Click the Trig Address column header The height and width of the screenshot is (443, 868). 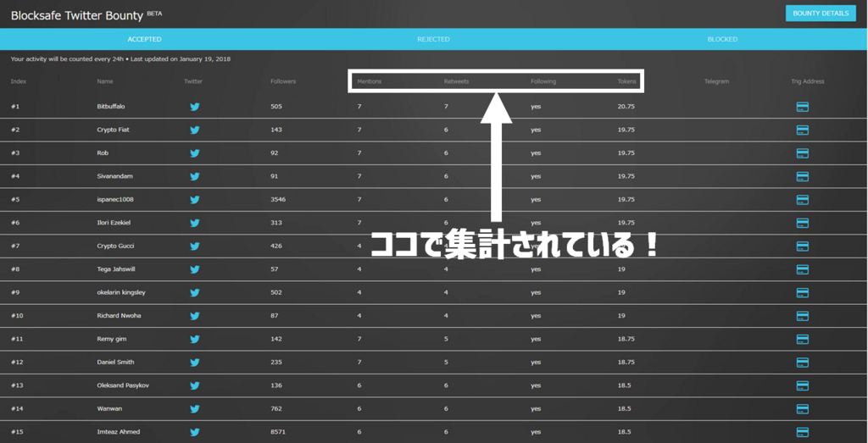point(808,81)
